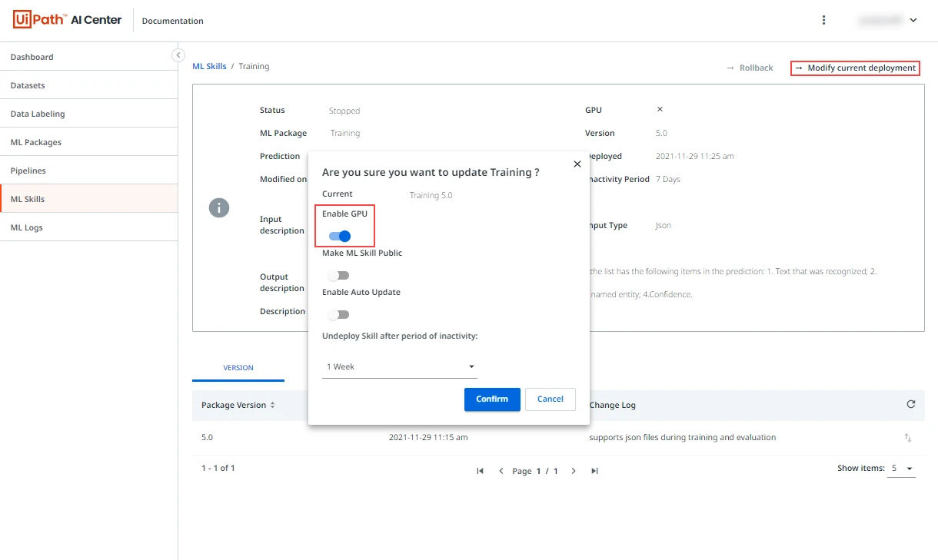Click Modify current deployment
938x560 pixels.
point(856,68)
